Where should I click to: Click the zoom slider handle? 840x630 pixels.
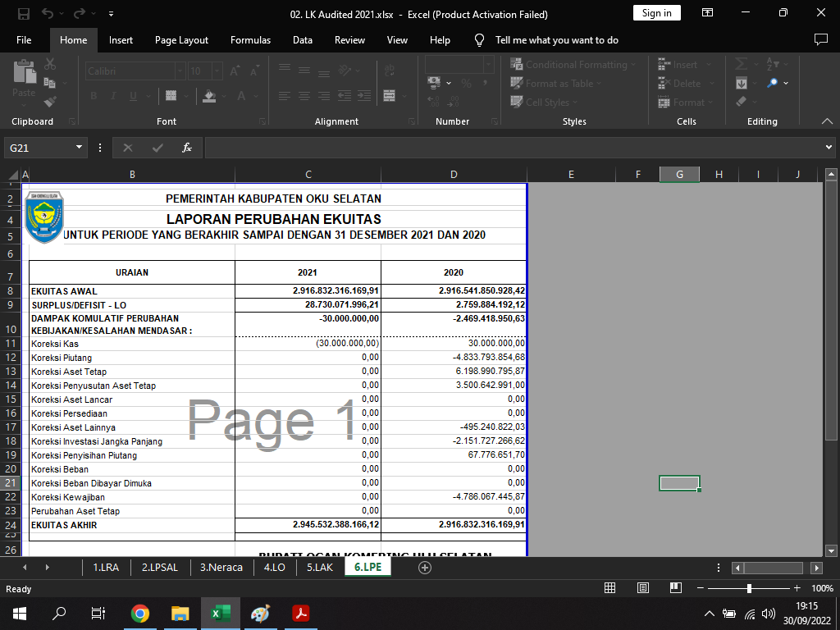749,588
